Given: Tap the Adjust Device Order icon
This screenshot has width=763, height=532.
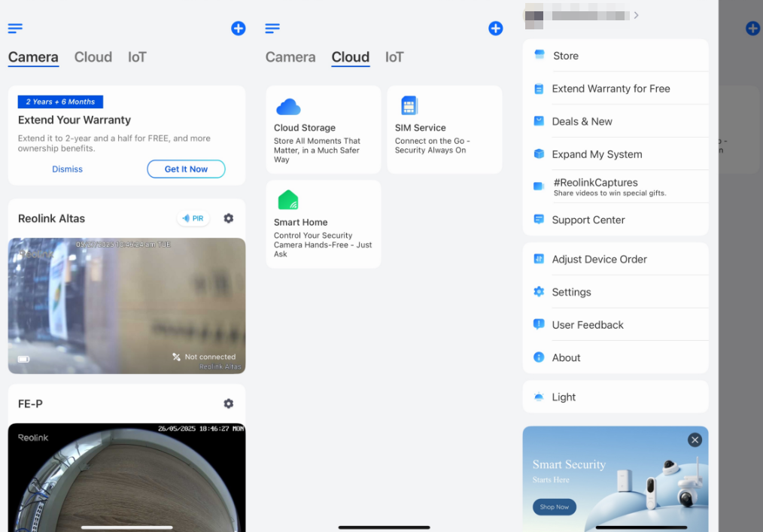Looking at the screenshot, I should click(x=539, y=259).
